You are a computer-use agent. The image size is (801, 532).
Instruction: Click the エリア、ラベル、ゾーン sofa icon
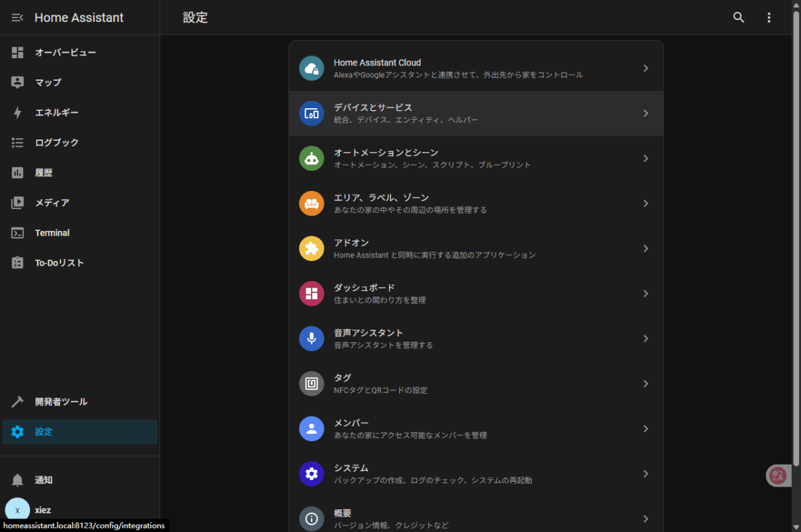312,204
